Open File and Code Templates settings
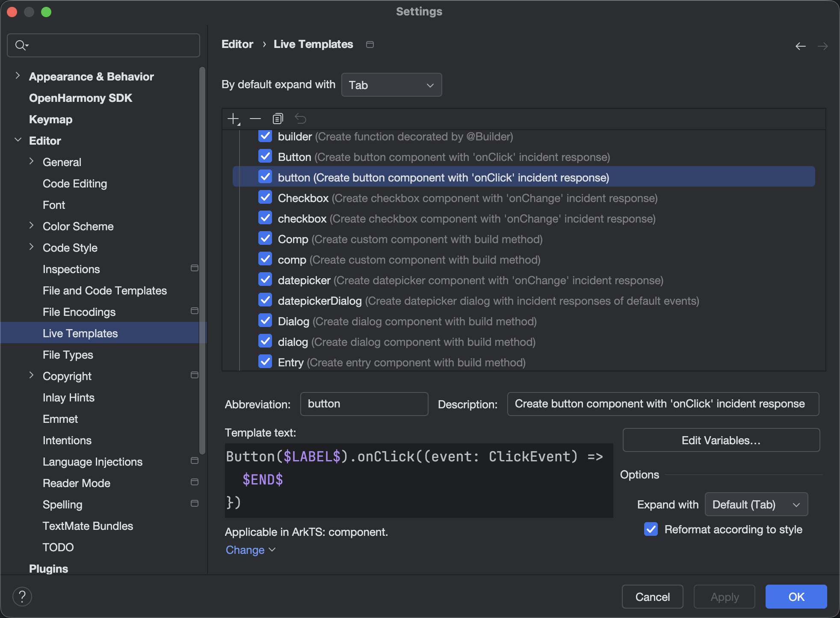Viewport: 840px width, 618px height. (x=105, y=291)
